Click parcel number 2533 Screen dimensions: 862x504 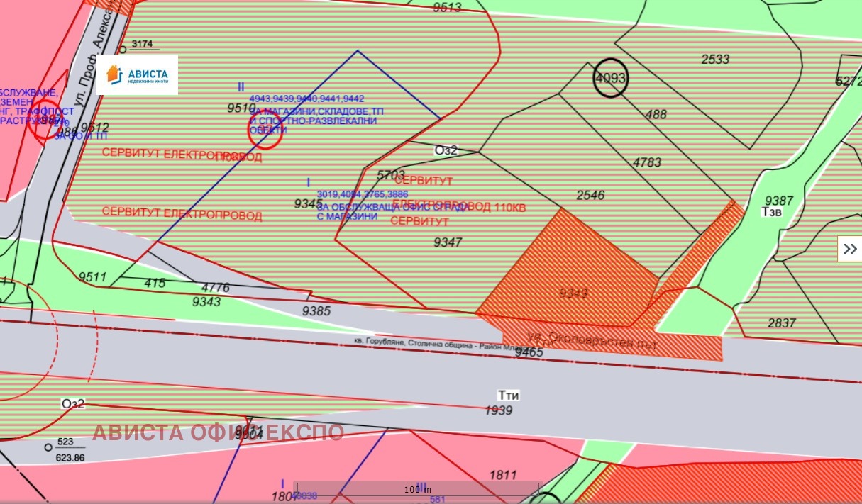tap(715, 60)
